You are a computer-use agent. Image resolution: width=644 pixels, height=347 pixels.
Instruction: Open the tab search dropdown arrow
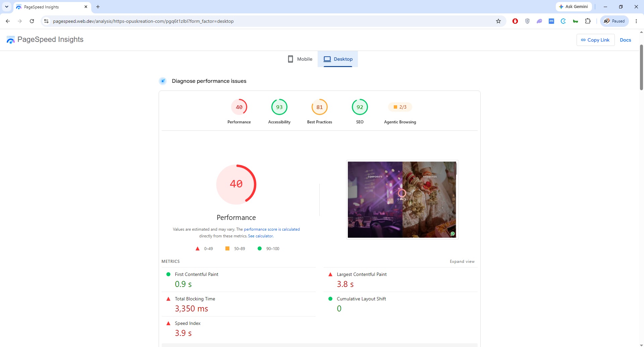[7, 7]
